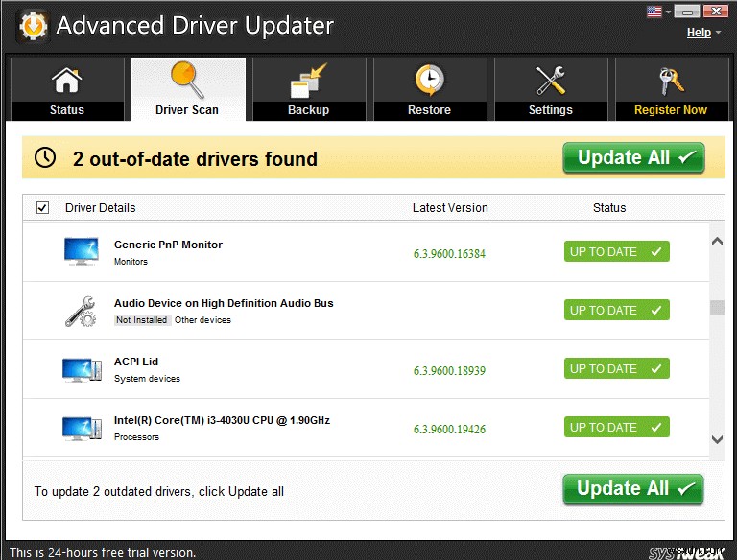Open the Backup section icon
Viewport: 737px width, 560px height.
tap(309, 82)
